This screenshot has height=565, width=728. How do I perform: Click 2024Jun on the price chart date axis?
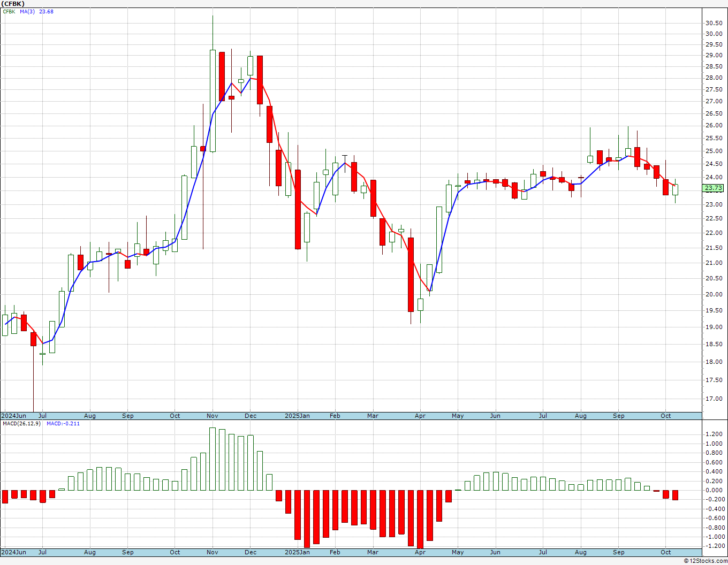[13, 416]
